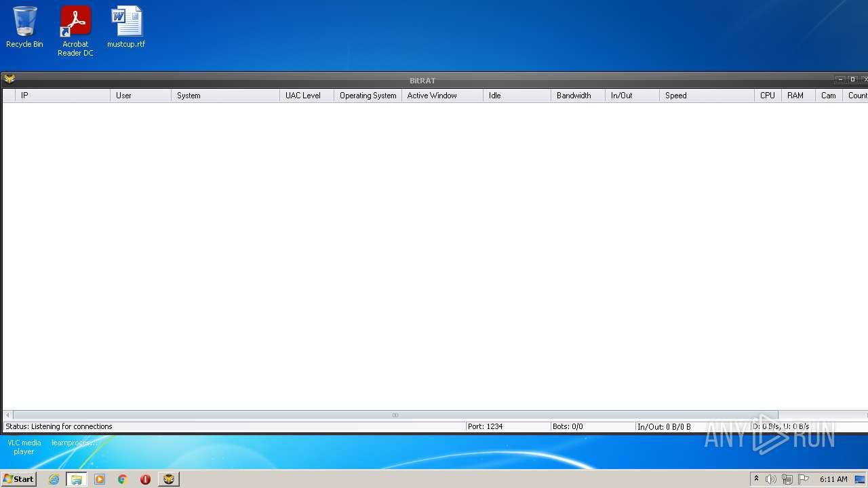Sort by the UAC Level column
868x488 pixels.
tap(307, 96)
